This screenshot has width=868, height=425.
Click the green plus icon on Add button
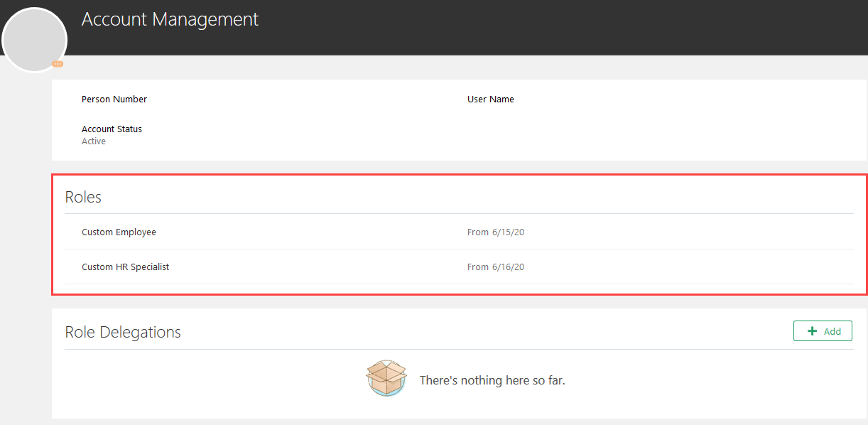point(812,330)
